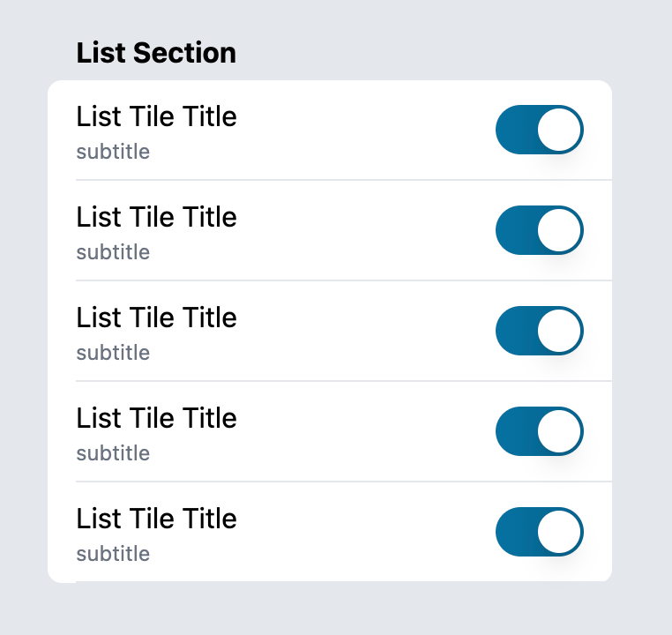
Task: Click the second List Tile Title label
Action: pyautogui.click(x=156, y=217)
